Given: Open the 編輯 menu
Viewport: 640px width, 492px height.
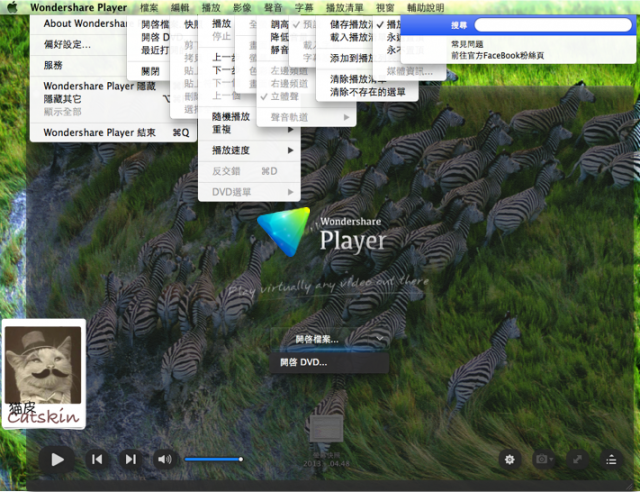Looking at the screenshot, I should click(x=180, y=7).
